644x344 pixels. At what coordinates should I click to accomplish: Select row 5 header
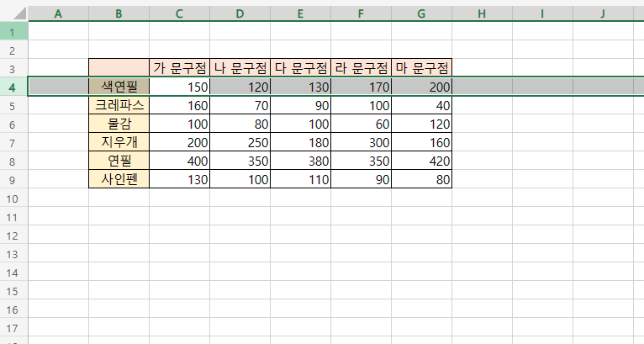(13, 106)
